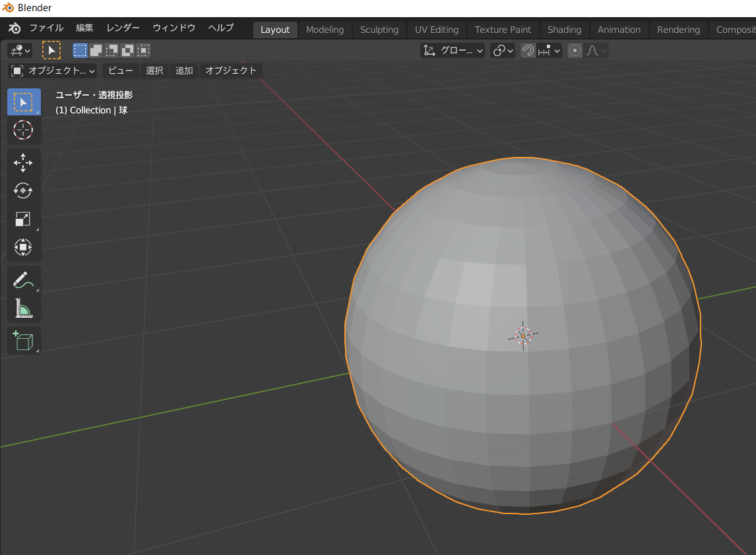
Task: Toggle proportional editing icon
Action: [x=575, y=51]
